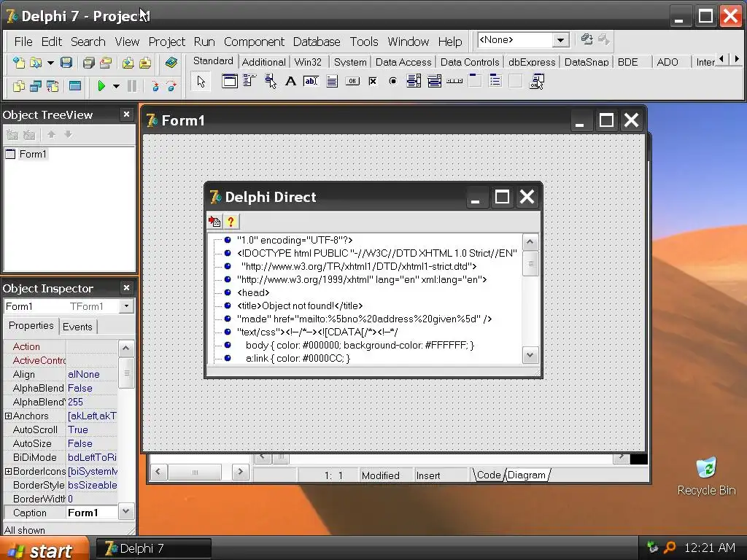The image size is (747, 560).
Task: Select the CheckBox component icon
Action: coord(373,82)
